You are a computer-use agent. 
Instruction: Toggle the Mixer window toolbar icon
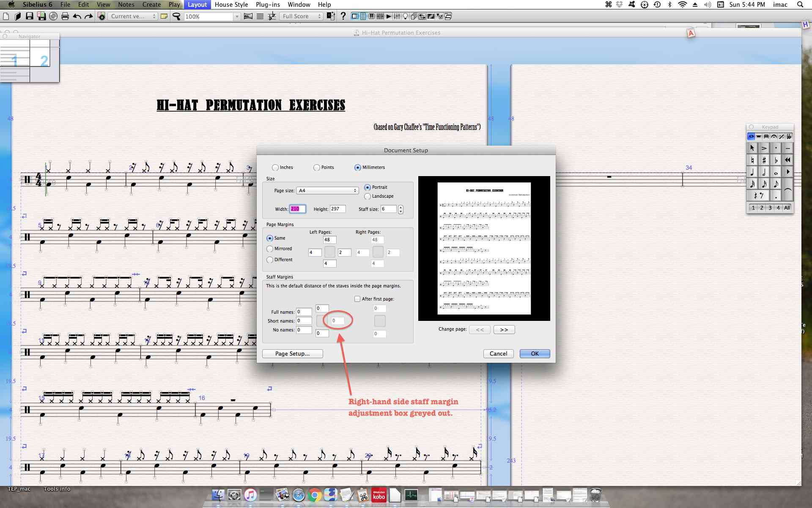point(397,16)
